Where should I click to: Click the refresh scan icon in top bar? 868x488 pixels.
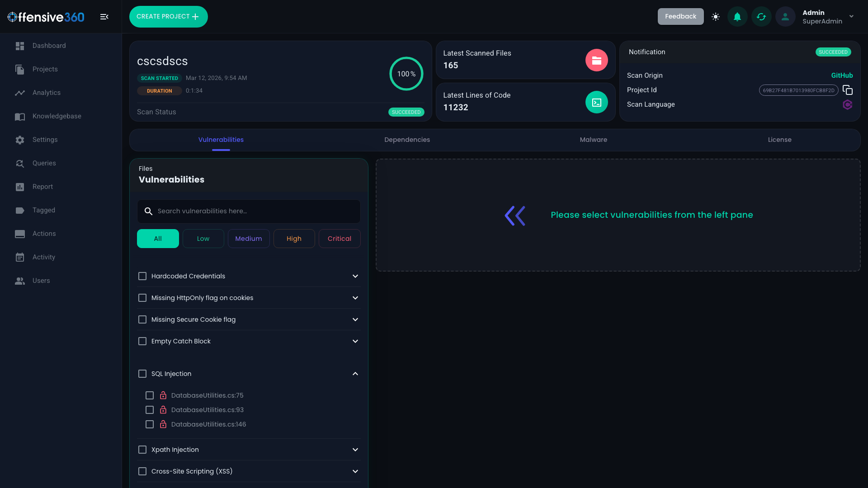[761, 16]
